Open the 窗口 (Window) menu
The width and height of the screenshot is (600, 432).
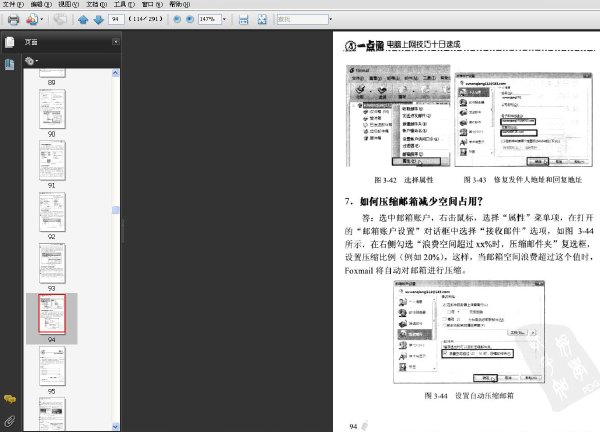pos(152,4)
